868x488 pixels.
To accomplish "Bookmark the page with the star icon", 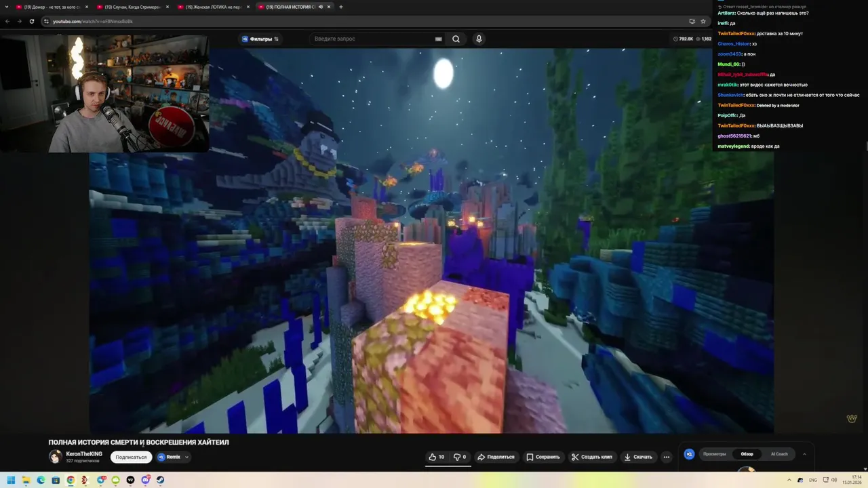I will 703,21.
